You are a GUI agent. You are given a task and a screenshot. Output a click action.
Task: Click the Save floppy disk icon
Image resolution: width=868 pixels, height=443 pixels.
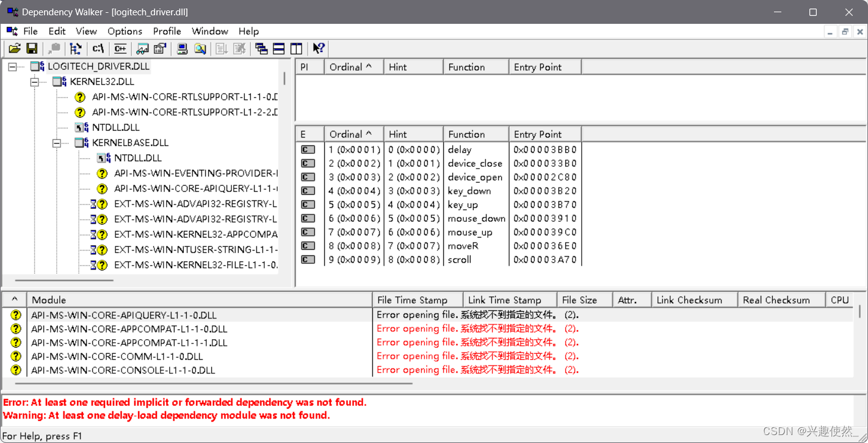tap(32, 48)
